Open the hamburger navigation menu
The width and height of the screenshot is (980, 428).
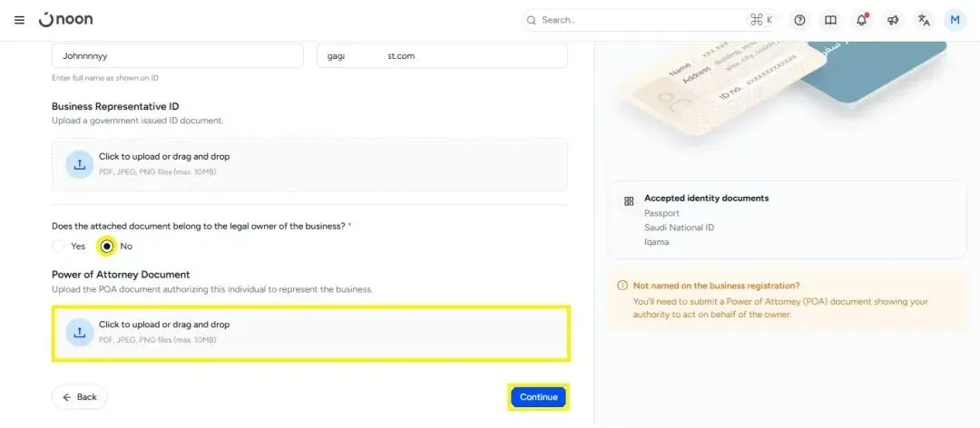19,20
